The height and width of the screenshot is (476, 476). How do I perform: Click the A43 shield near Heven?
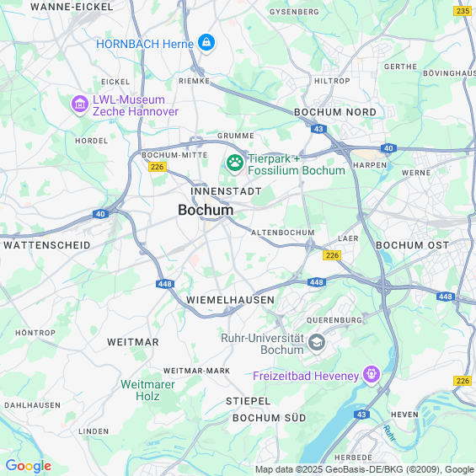pyautogui.click(x=361, y=414)
